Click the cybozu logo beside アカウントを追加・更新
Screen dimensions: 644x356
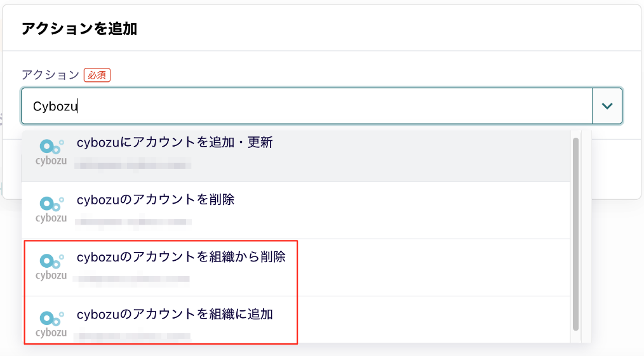[x=51, y=151]
